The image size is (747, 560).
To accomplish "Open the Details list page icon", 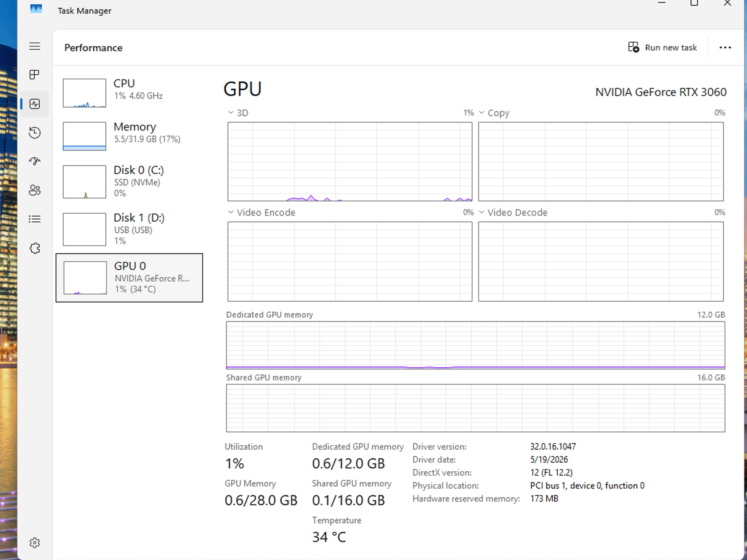I will tap(35, 219).
